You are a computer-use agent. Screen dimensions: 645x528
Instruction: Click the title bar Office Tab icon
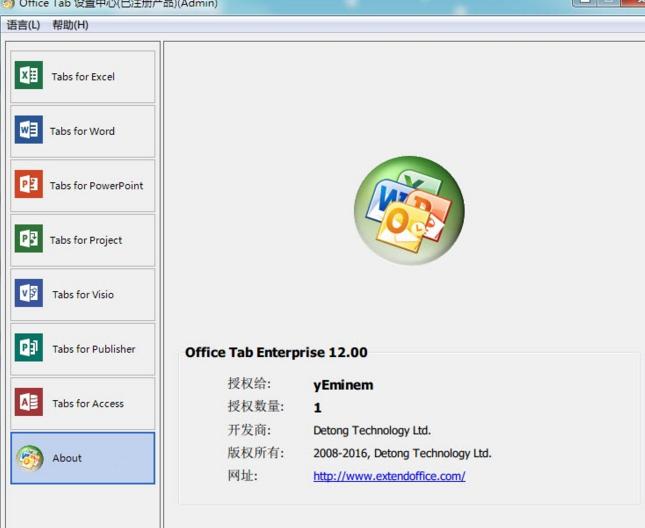click(7, 4)
